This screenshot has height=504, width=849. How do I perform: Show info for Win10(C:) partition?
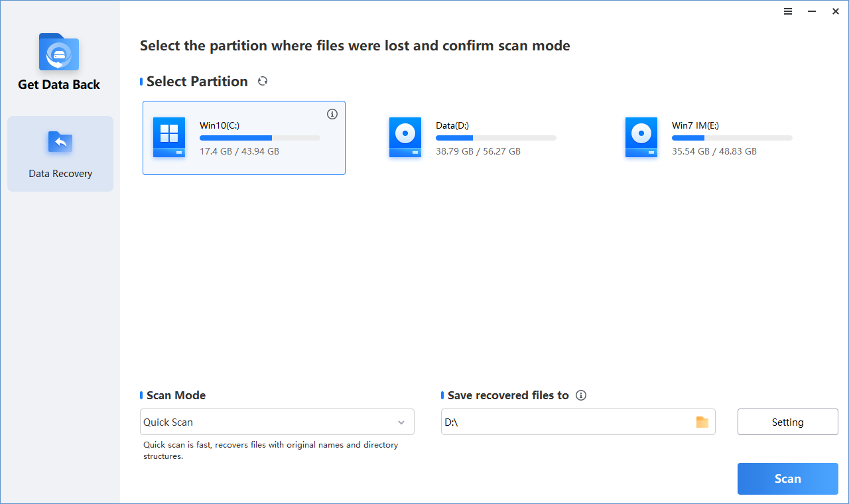tap(332, 114)
